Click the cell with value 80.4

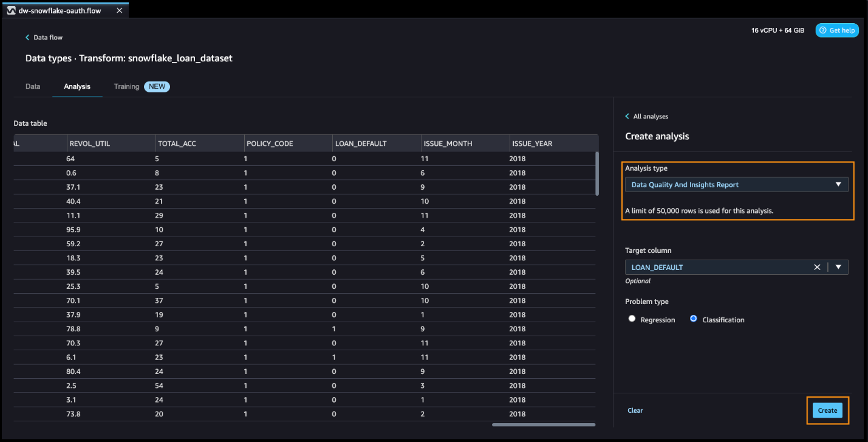pyautogui.click(x=73, y=371)
